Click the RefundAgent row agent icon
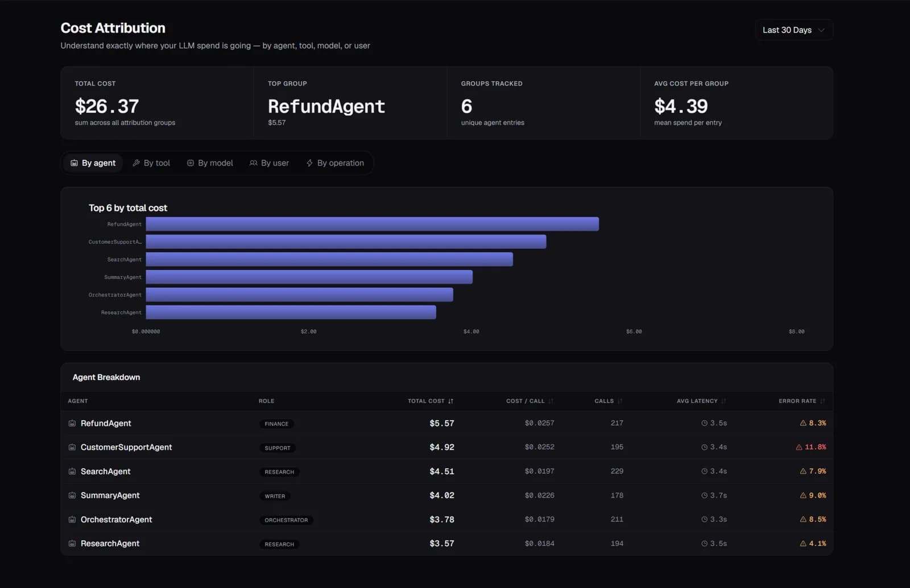 72,424
